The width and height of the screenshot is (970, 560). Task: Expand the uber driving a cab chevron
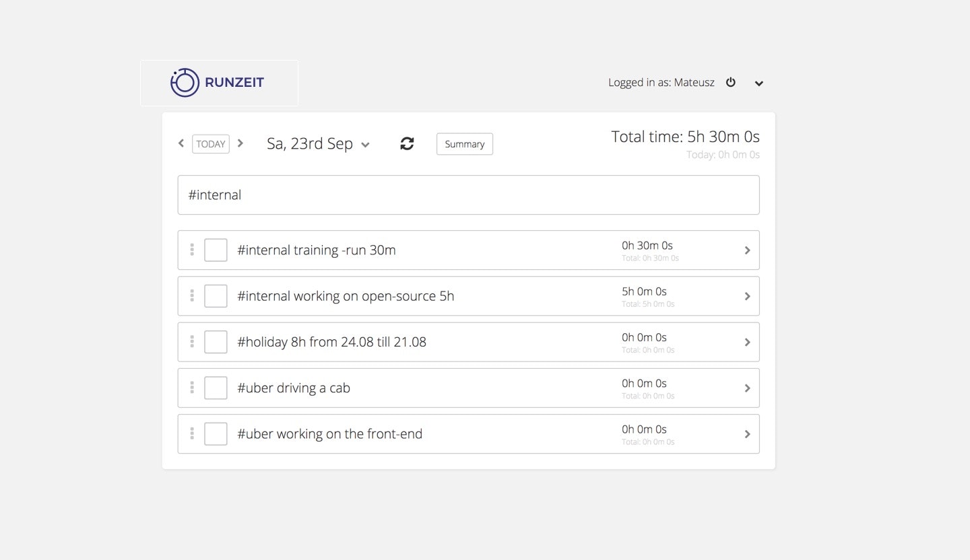(x=747, y=388)
